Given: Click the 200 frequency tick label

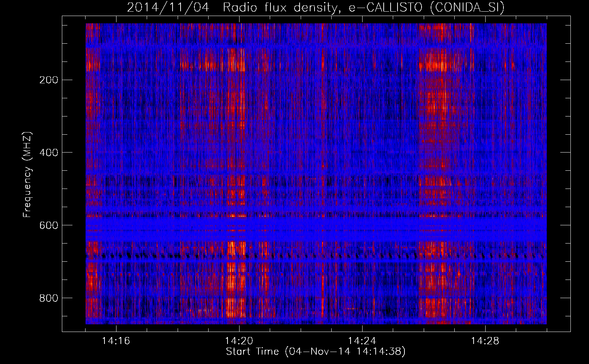Looking at the screenshot, I should [49, 80].
